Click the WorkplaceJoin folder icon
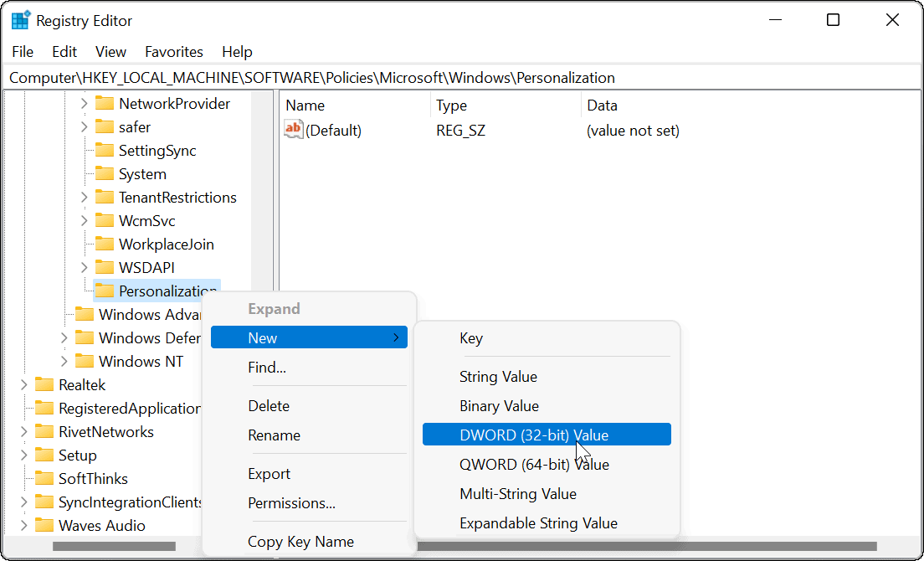Image resolution: width=924 pixels, height=561 pixels. click(x=104, y=244)
